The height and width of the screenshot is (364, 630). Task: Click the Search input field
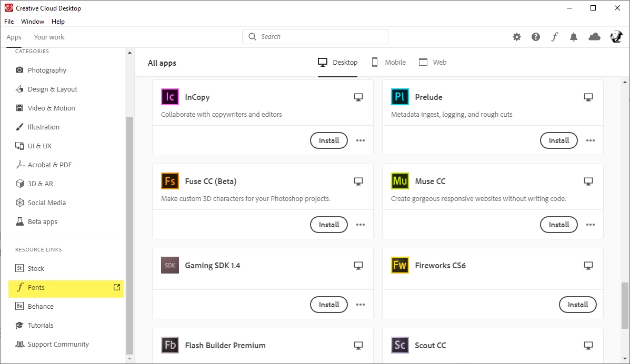coord(315,37)
